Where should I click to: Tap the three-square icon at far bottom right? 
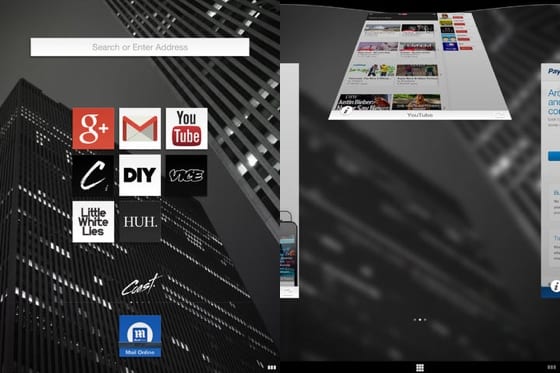pos(552,367)
